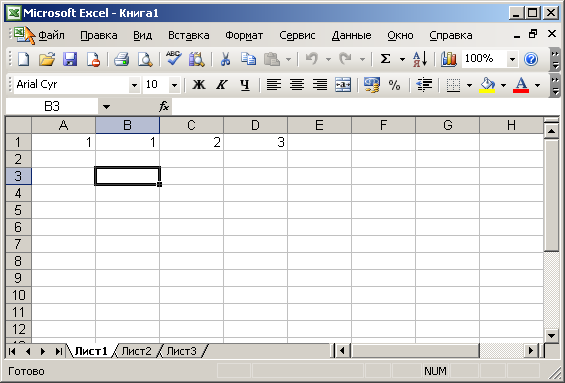
Task: Toggle underline Ч formatting
Action: (245, 85)
